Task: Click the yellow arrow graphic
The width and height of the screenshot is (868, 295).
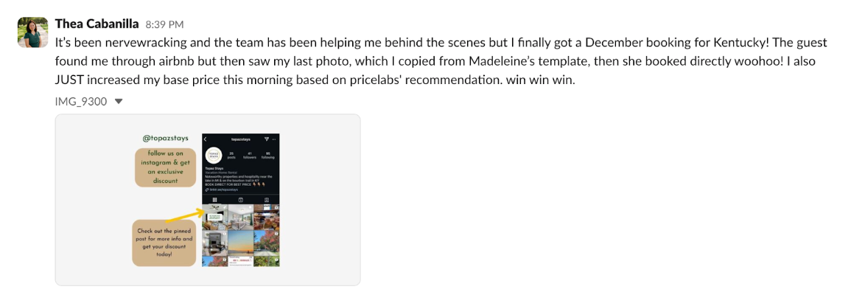Action: click(183, 218)
